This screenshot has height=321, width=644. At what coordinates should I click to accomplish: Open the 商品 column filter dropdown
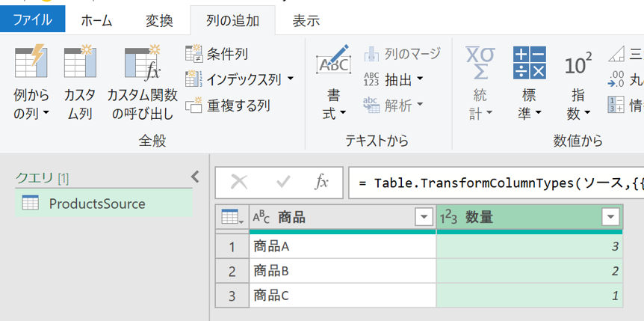pyautogui.click(x=424, y=217)
